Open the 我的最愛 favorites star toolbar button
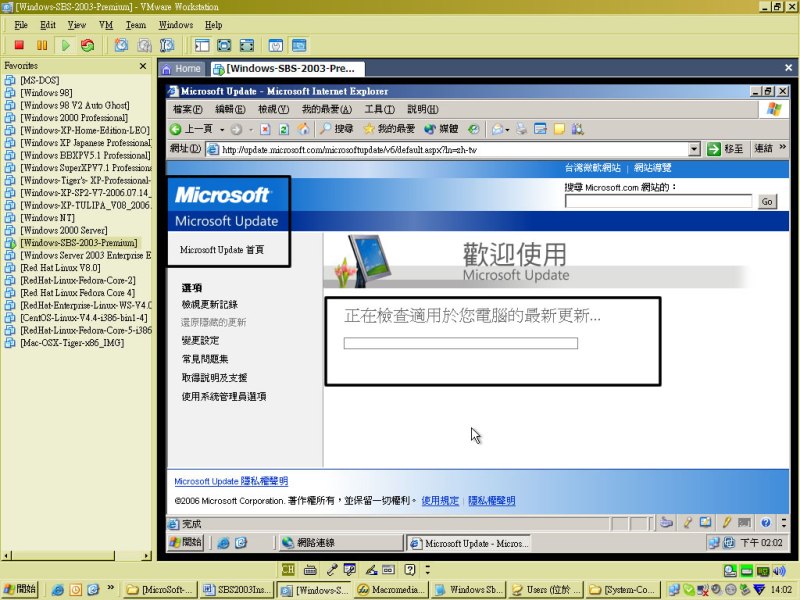 [389, 129]
